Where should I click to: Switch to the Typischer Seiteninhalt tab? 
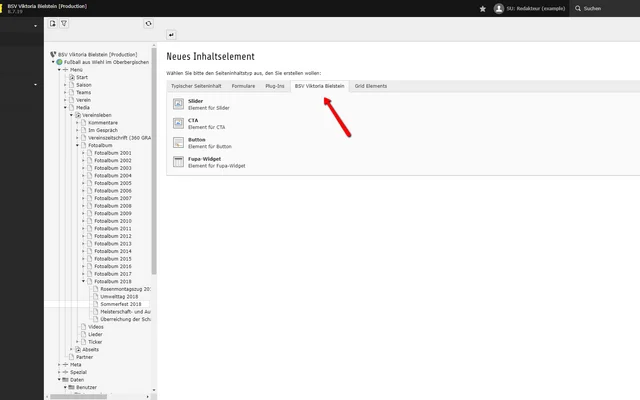click(194, 86)
